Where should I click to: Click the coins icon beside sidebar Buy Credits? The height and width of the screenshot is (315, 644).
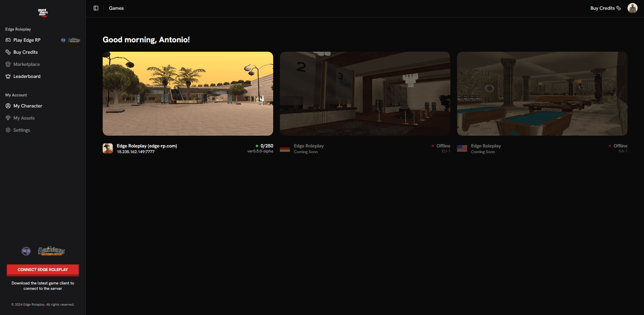[8, 52]
